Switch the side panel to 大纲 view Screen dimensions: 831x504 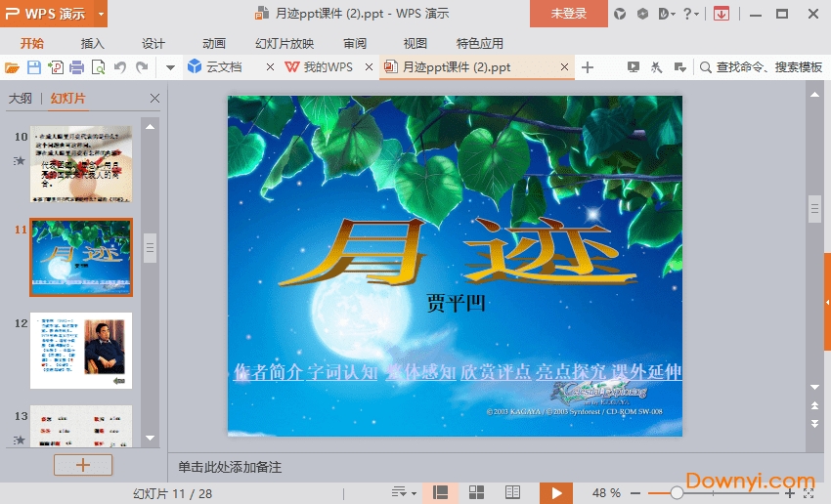[x=21, y=99]
